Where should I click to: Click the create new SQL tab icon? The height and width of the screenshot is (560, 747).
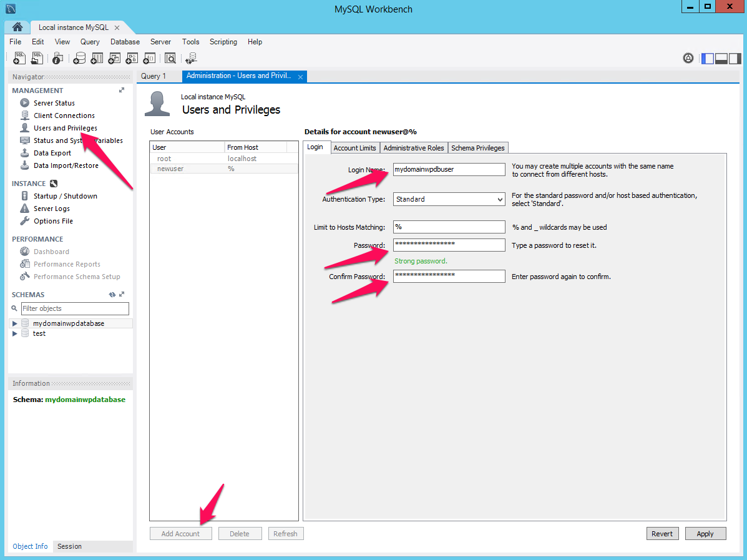point(19,58)
